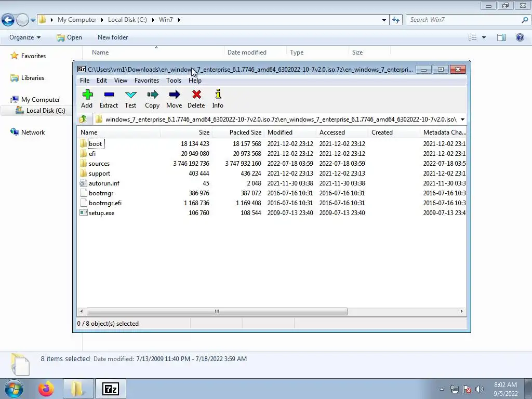Screen dimensions: 532x399
Task: Select Favorites in Explorer navigation pane
Action: point(33,56)
